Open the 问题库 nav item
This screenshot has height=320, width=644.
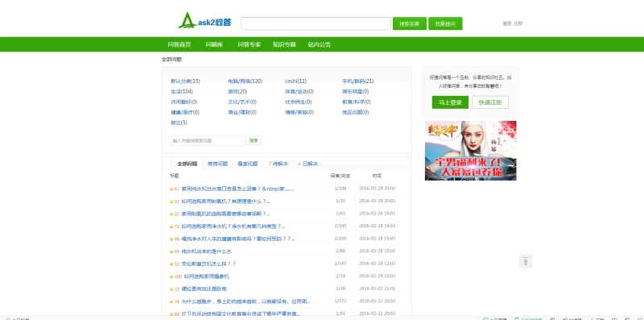pos(214,44)
